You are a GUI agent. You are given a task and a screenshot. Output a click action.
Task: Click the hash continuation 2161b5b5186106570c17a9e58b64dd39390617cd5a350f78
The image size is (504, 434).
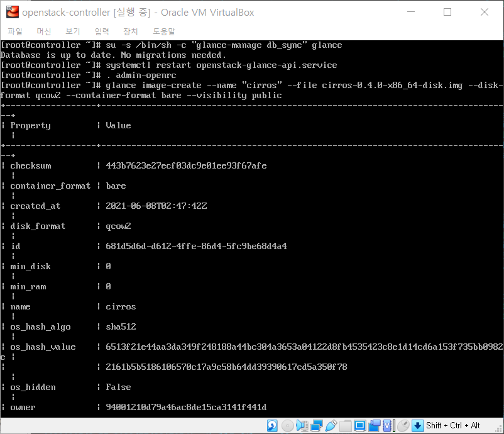pos(226,367)
